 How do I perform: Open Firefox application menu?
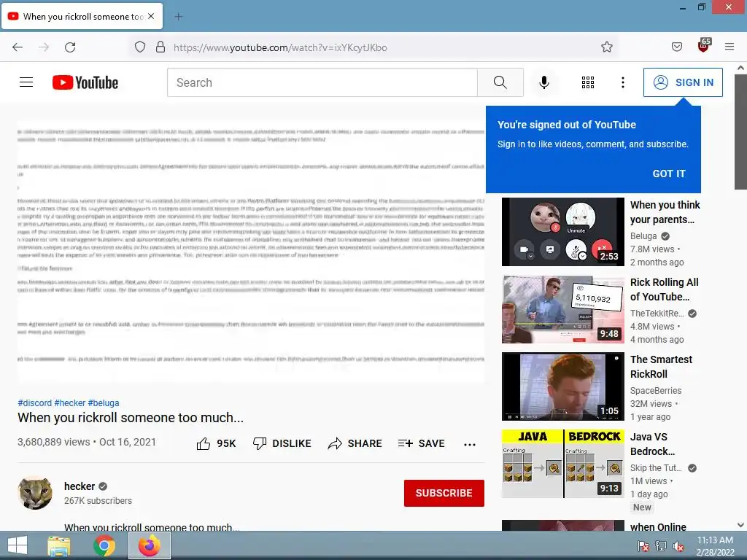point(729,47)
